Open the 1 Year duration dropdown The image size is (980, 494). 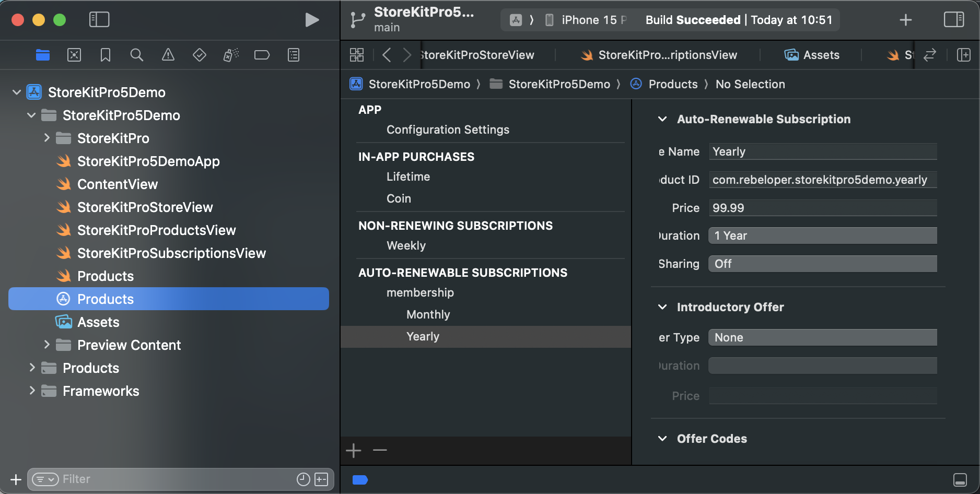(822, 236)
